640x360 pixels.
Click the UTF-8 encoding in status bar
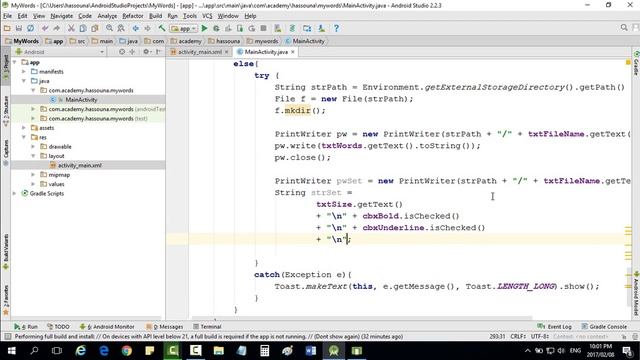pos(541,336)
